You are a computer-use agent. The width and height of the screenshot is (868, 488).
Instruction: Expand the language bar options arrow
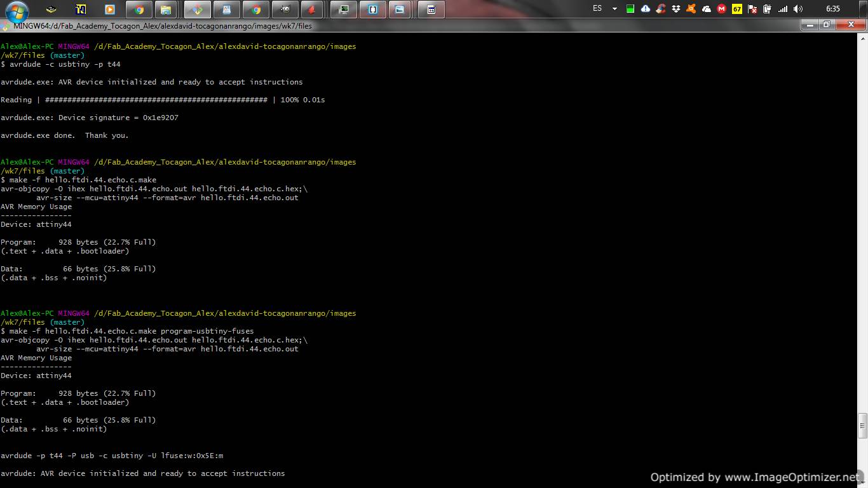[614, 9]
